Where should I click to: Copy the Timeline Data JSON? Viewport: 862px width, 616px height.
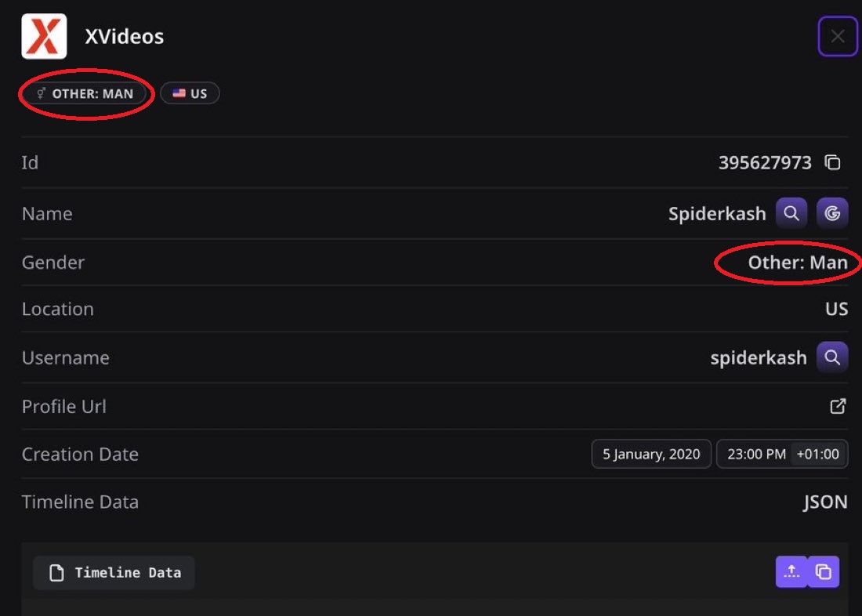[x=824, y=572]
